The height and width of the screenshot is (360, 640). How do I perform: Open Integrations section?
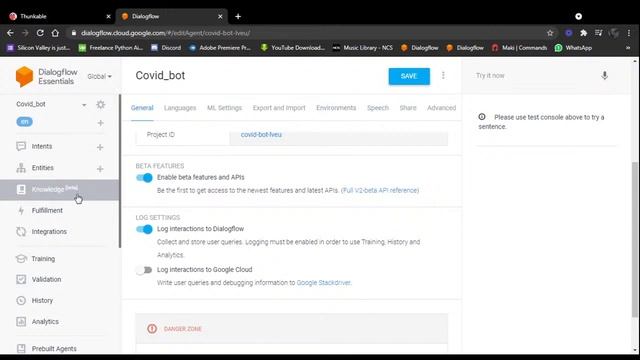(x=49, y=231)
